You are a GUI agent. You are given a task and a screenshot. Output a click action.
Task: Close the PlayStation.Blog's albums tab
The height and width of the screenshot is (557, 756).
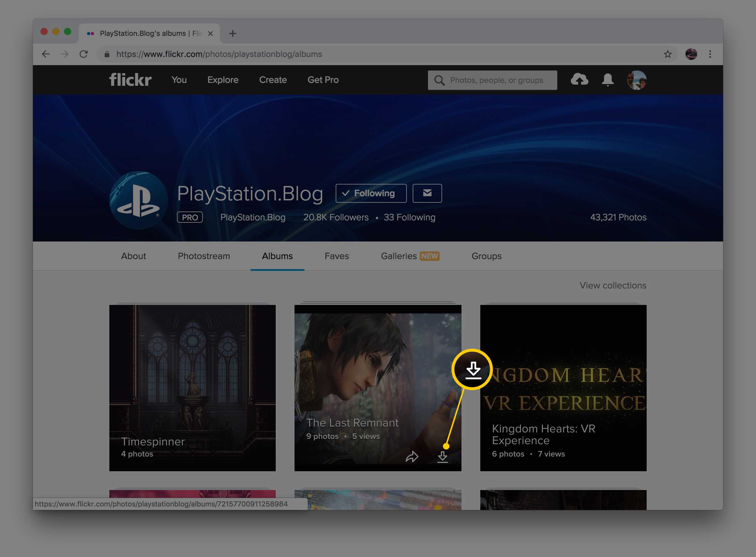coord(210,33)
